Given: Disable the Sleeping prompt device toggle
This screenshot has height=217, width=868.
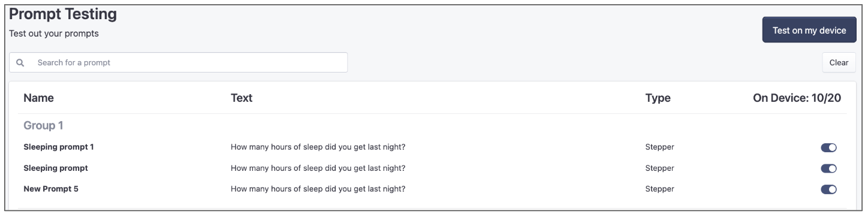Looking at the screenshot, I should pos(828,168).
